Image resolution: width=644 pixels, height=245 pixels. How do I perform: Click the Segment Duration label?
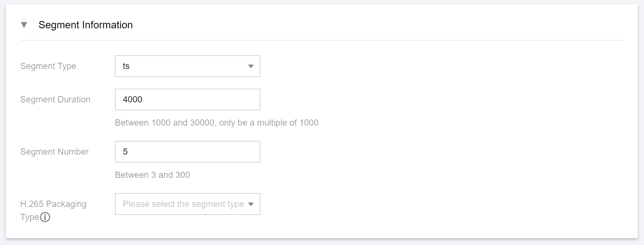(x=55, y=99)
